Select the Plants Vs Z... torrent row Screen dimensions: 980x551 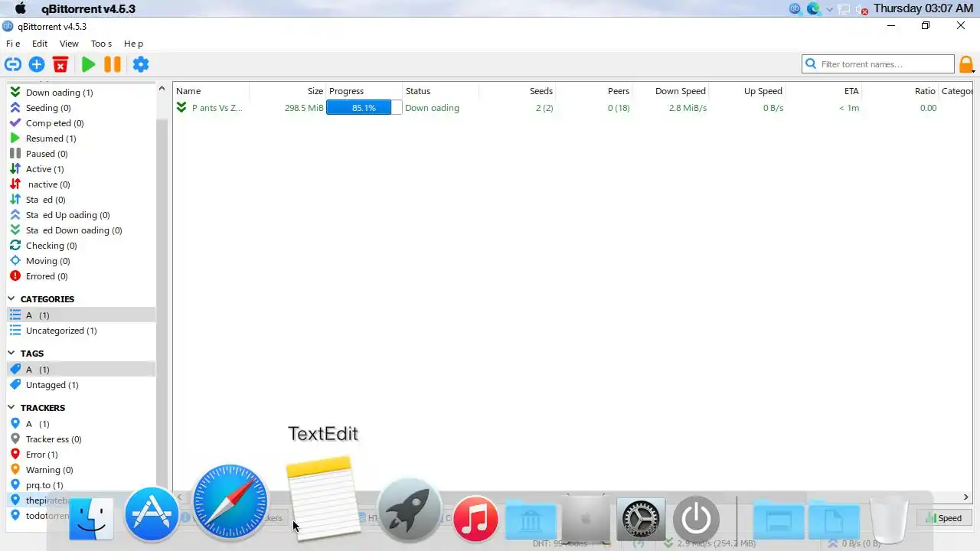pyautogui.click(x=573, y=108)
